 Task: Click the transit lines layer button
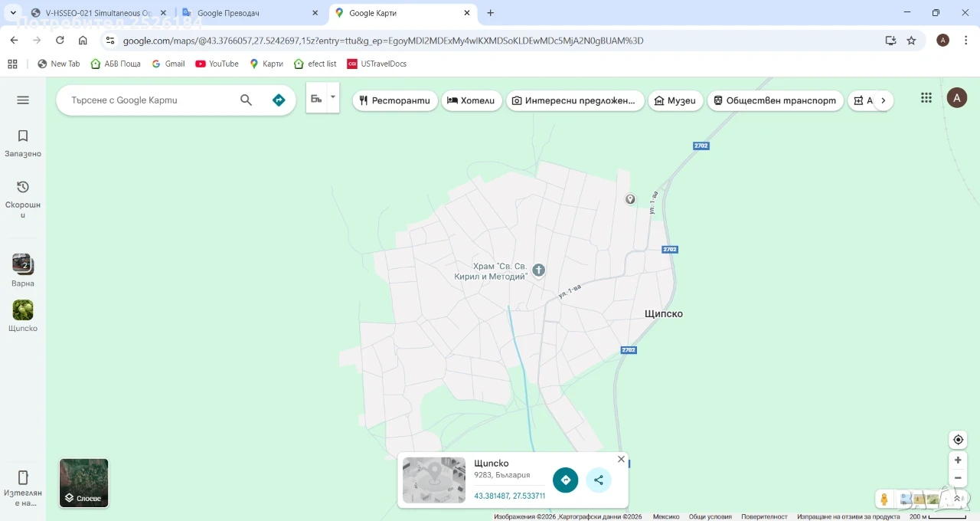[x=316, y=99]
